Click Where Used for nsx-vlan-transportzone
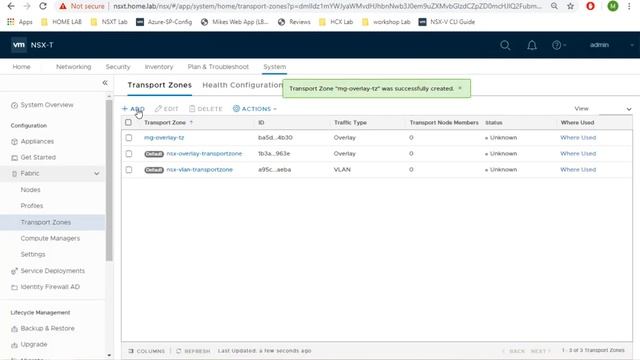The image size is (640, 360). [578, 169]
